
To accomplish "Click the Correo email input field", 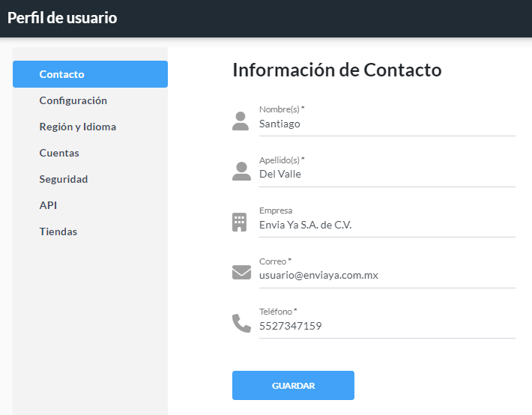I will point(387,275).
